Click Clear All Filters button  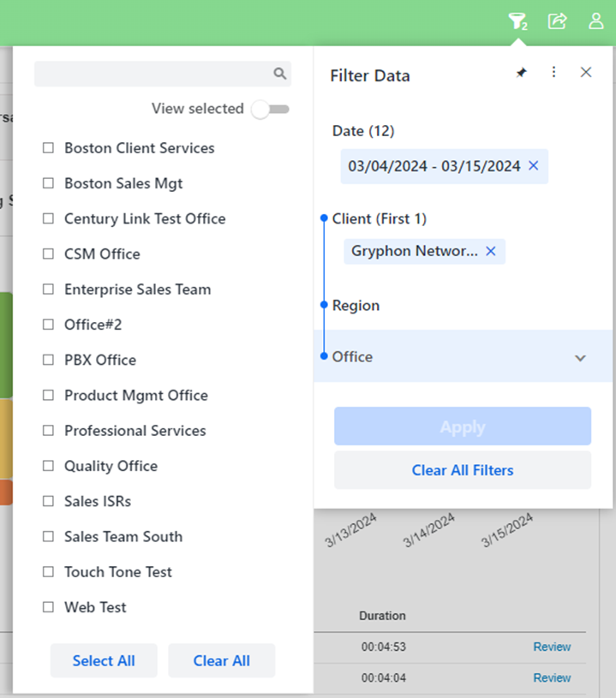coord(463,470)
